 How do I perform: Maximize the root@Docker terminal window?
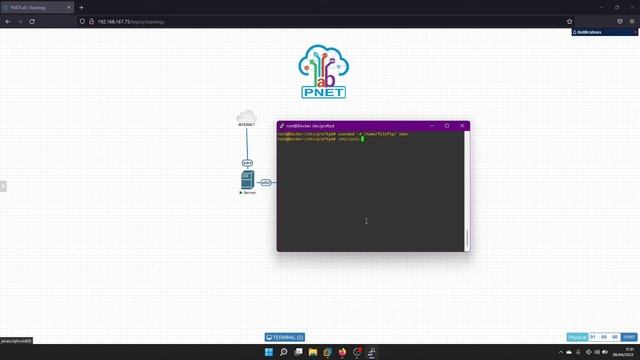[447, 126]
